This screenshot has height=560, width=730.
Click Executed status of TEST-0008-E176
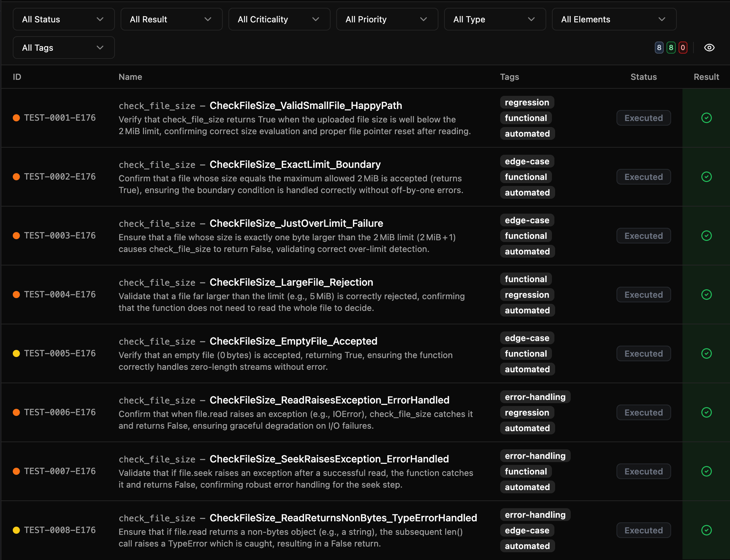click(x=643, y=530)
